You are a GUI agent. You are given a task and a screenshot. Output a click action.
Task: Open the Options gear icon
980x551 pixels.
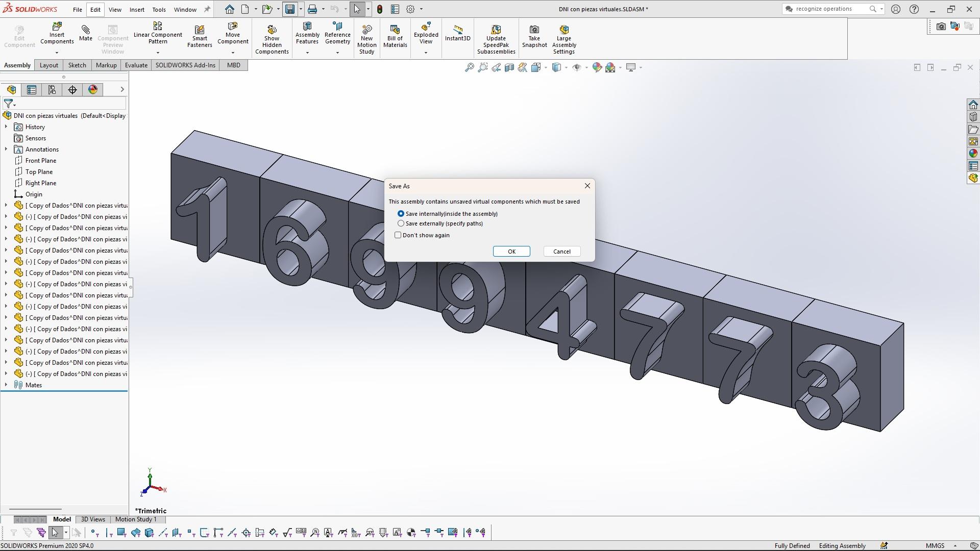(410, 9)
